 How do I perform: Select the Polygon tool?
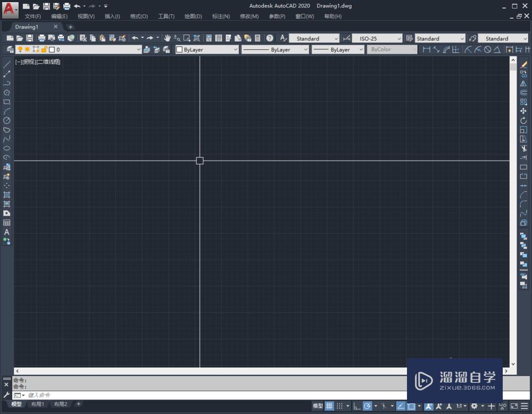(6, 92)
